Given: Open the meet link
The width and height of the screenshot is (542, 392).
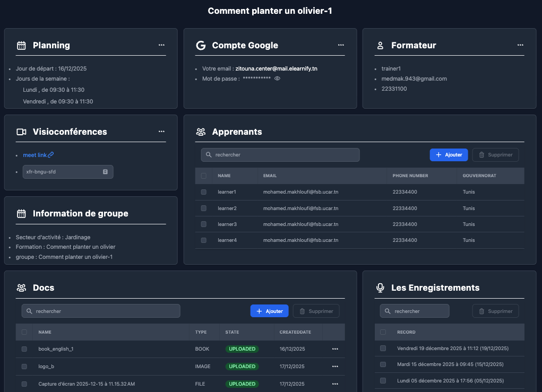Looking at the screenshot, I should point(35,155).
